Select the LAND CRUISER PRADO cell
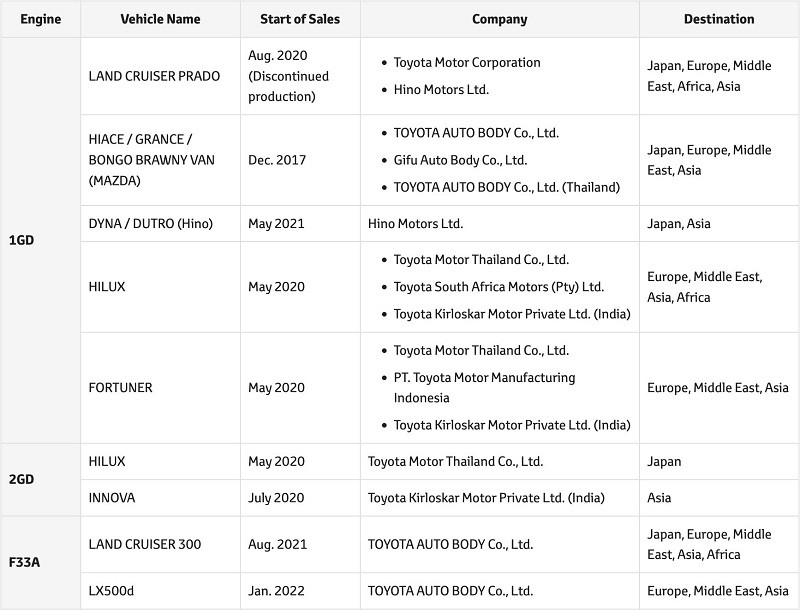800x611 pixels. 154,77
